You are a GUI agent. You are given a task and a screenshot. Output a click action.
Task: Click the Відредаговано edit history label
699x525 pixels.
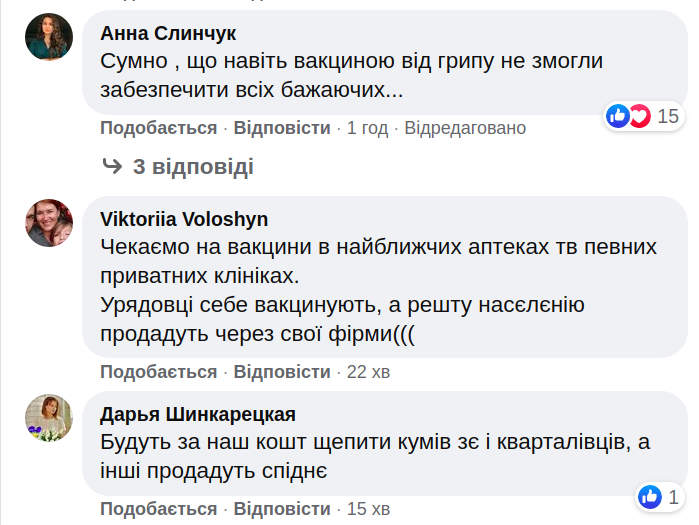pyautogui.click(x=465, y=128)
